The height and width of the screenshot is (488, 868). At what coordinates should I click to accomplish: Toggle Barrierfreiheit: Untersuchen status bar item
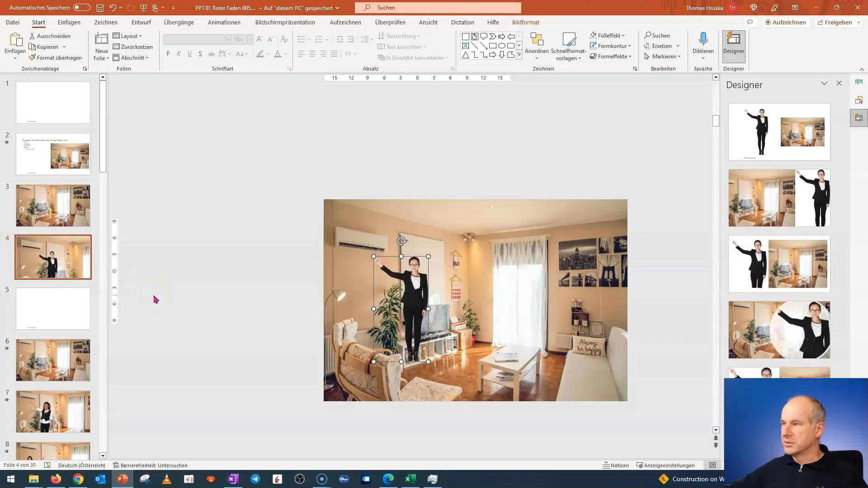coord(150,465)
